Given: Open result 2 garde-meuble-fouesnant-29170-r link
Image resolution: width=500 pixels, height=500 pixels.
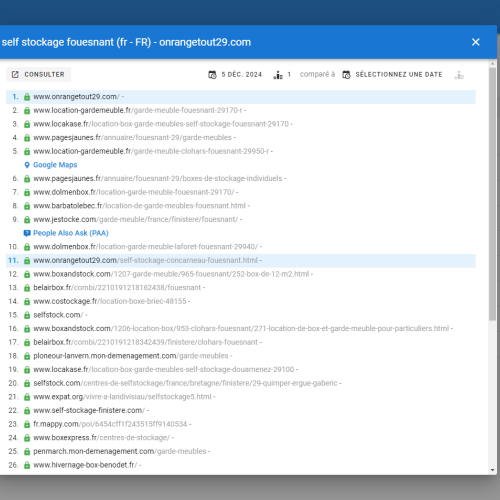Looking at the screenshot, I should pyautogui.click(x=138, y=110).
